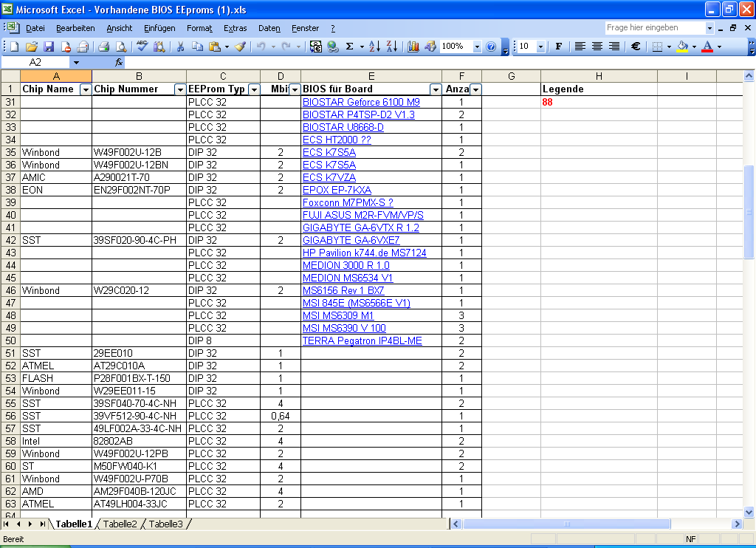Open ECS K7VZA hyperlink
756x548 pixels.
[329, 177]
